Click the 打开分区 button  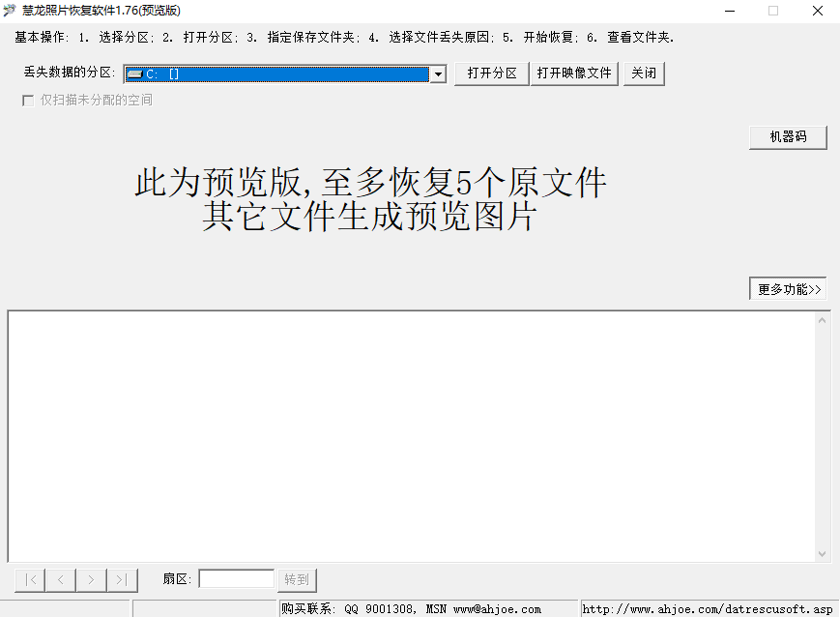coord(492,73)
